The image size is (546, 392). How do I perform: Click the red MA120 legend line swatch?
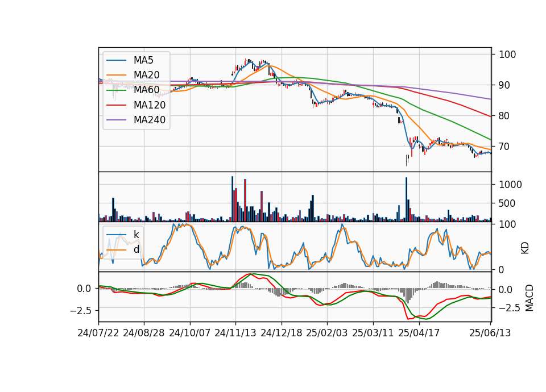(x=116, y=105)
